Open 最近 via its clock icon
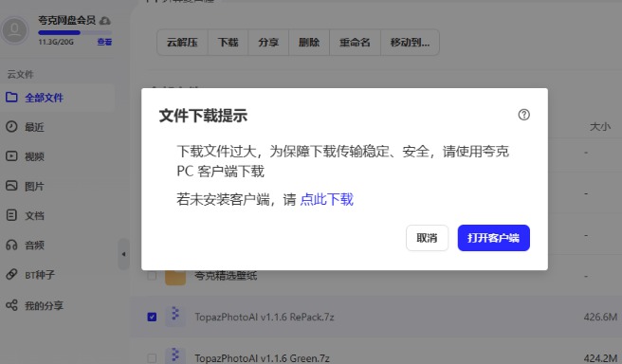Viewport: 622px width, 364px height. [x=11, y=126]
